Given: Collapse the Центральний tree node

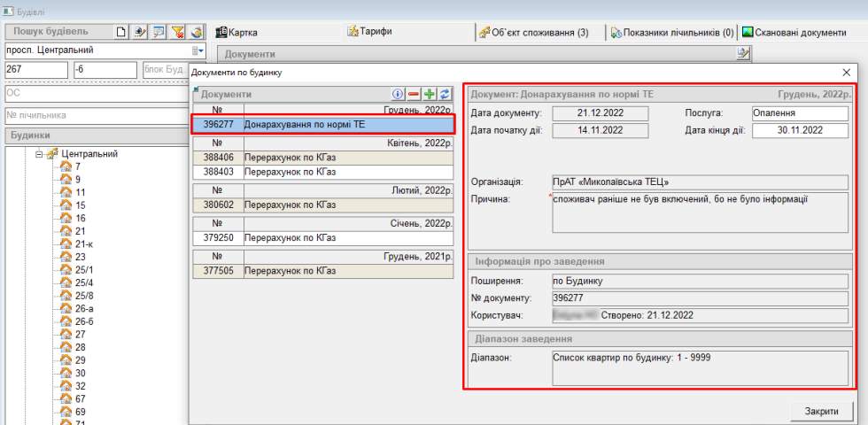Looking at the screenshot, I should click(40, 153).
